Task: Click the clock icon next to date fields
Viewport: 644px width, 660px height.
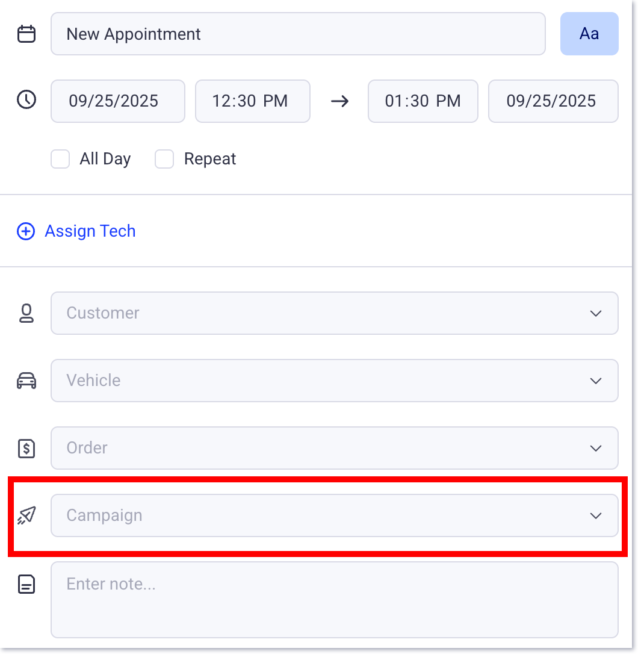Action: point(26,100)
